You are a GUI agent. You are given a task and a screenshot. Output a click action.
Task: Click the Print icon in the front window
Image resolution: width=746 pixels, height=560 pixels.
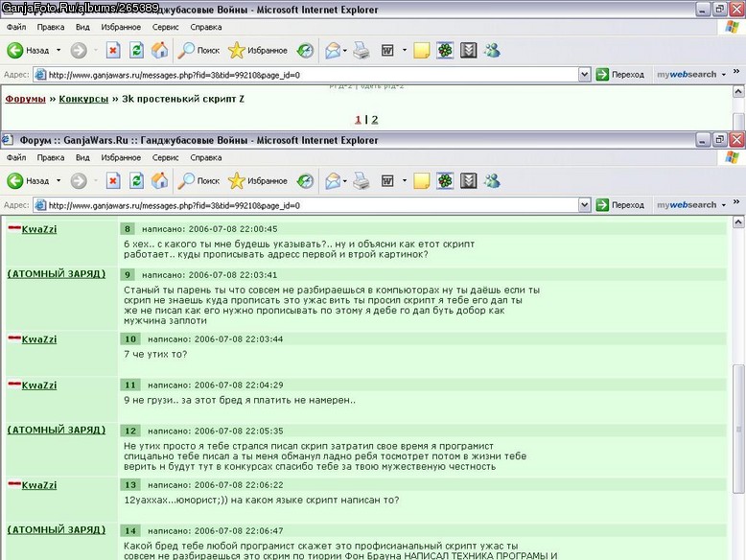point(361,181)
